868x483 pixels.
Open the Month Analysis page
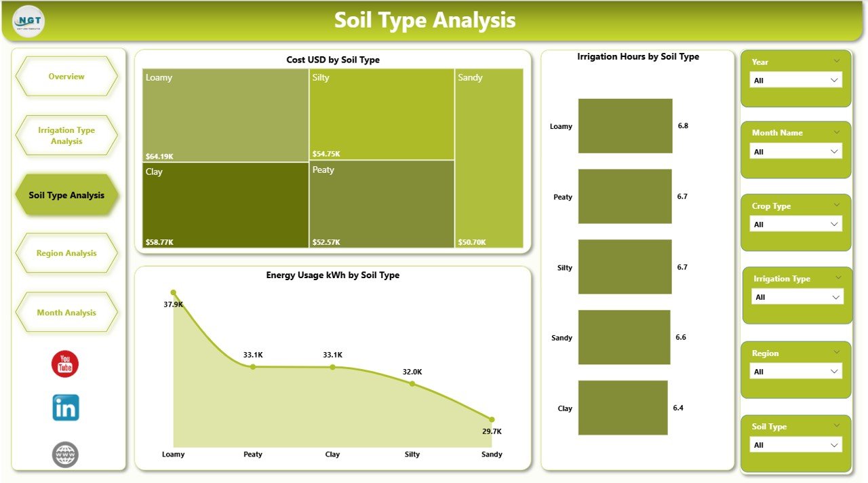[66, 312]
